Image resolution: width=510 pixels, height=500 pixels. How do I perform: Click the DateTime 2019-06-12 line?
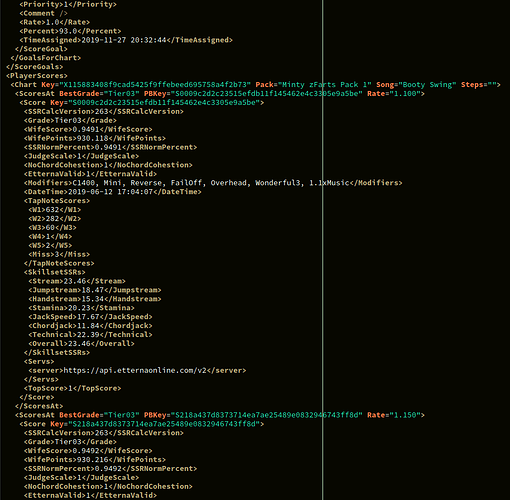113,192
